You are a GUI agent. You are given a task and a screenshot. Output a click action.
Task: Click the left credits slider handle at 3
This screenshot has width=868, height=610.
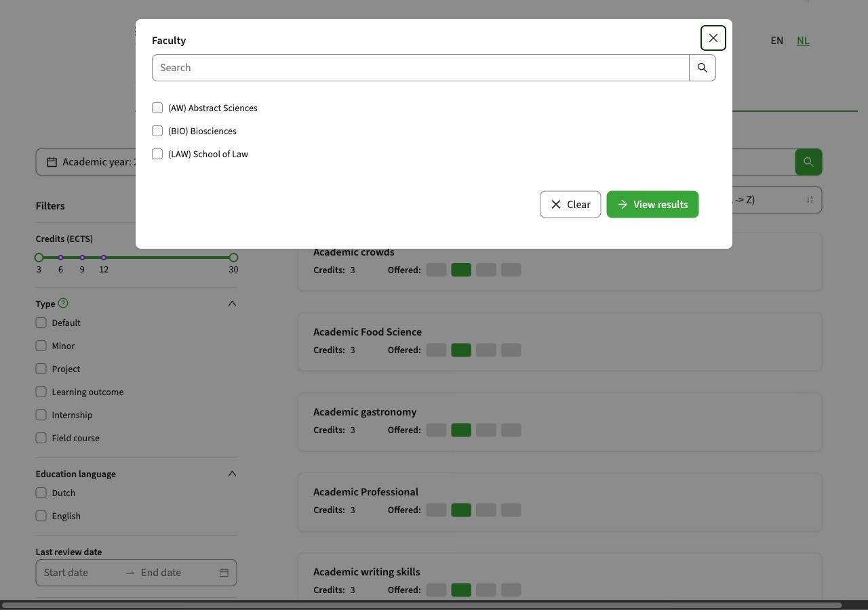[39, 258]
